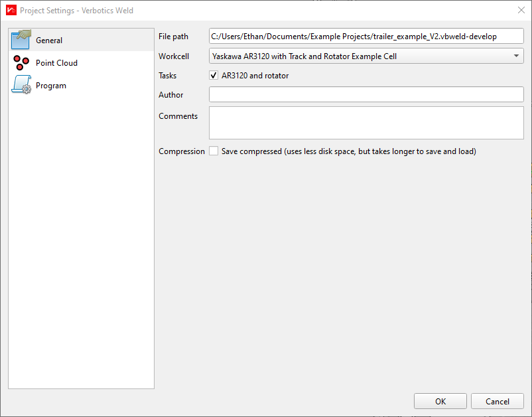
Task: Click the 'Save compressed' description text
Action: pos(349,151)
